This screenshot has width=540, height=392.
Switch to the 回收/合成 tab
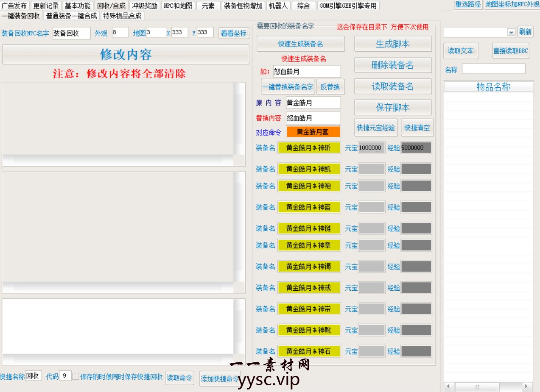pyautogui.click(x=111, y=6)
